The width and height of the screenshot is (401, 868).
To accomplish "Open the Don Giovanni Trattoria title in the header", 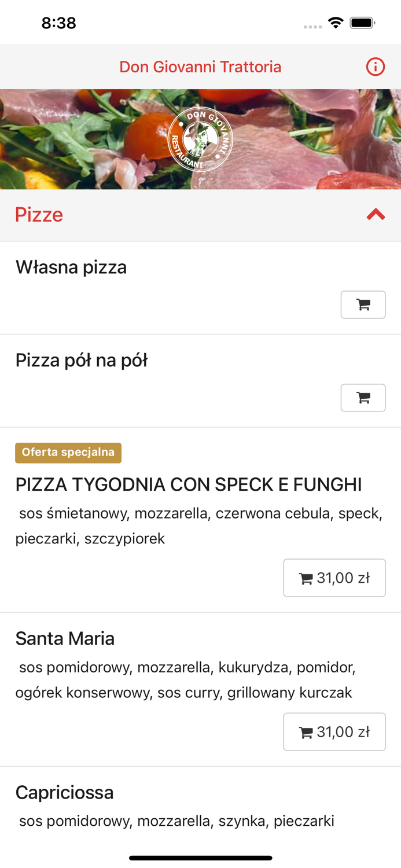I will coord(200,67).
